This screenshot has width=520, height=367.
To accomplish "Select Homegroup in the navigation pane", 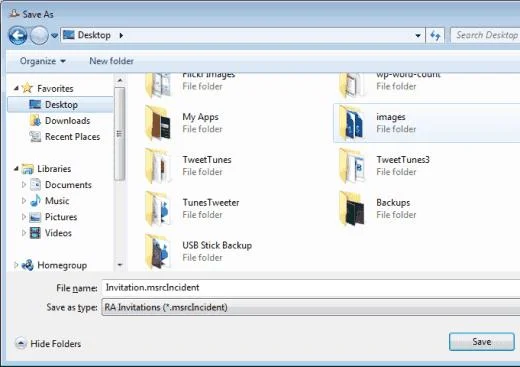I will pos(62,265).
